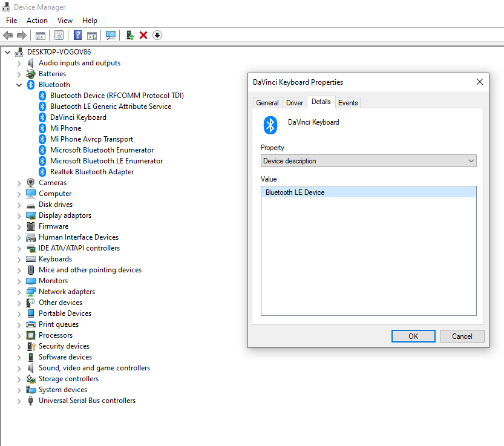Viewport: 504px width, 446px height.
Task: Open the File menu
Action: (x=11, y=21)
